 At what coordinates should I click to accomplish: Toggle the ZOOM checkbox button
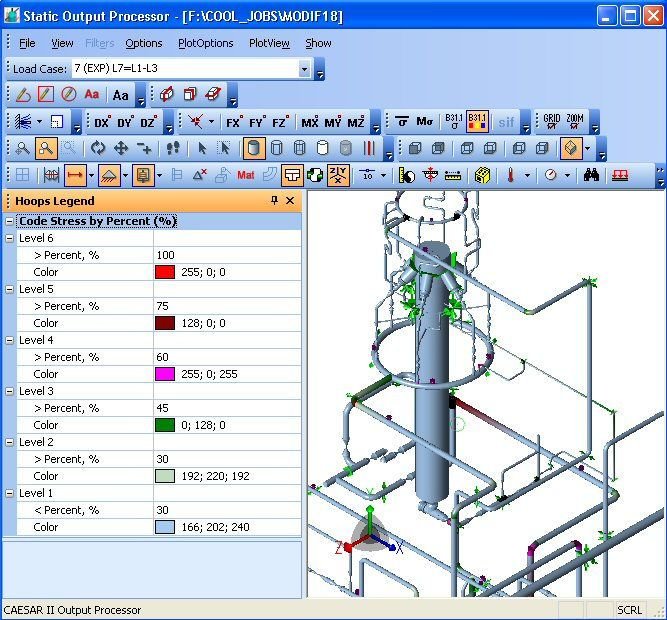[574, 122]
